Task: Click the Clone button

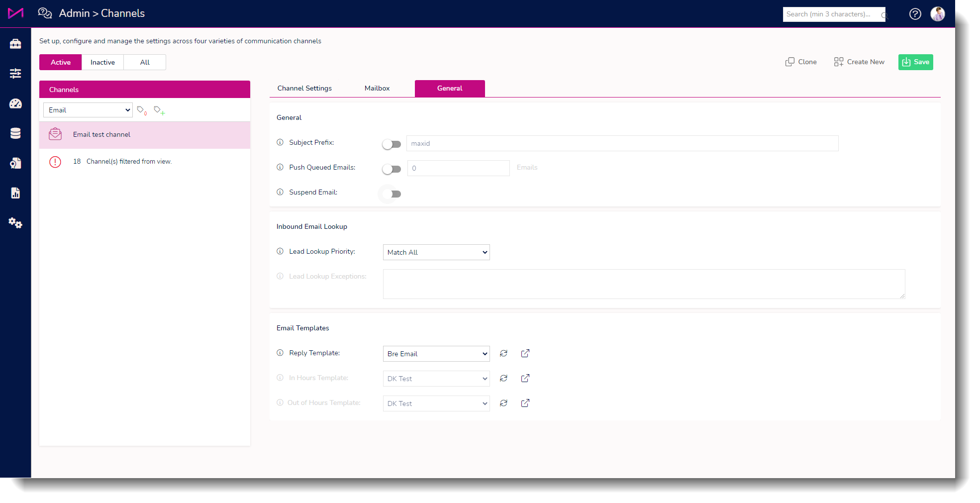Action: click(801, 62)
